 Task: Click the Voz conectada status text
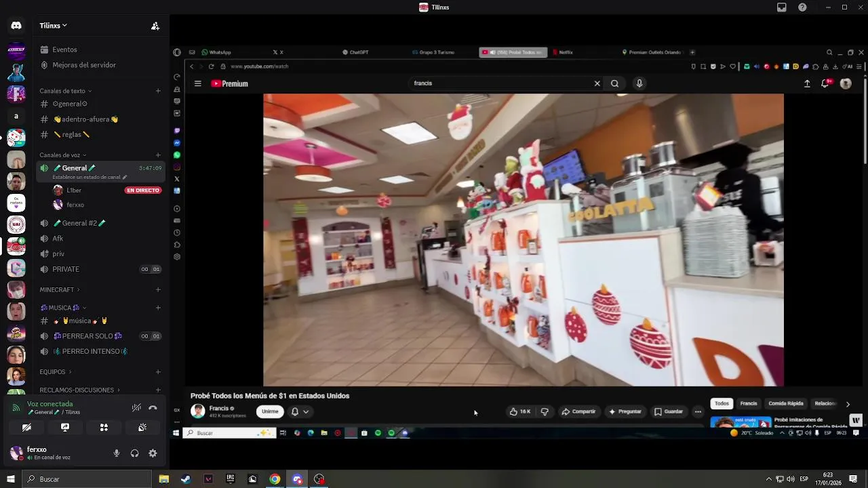point(50,404)
